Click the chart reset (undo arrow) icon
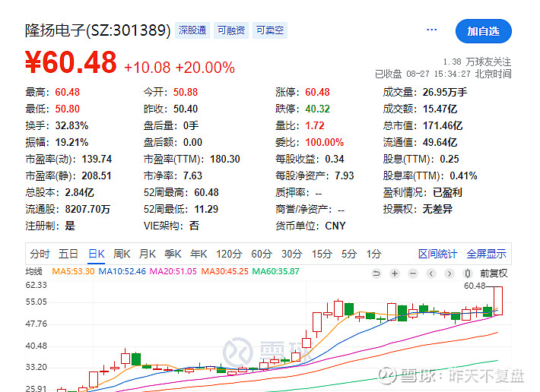This screenshot has width=540, height=392. tap(376, 273)
